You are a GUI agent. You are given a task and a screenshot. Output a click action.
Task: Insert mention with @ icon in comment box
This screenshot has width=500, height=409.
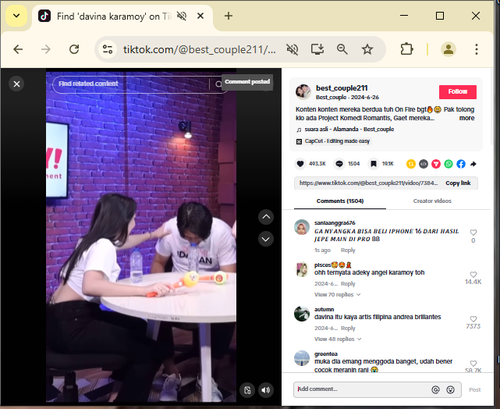(435, 390)
